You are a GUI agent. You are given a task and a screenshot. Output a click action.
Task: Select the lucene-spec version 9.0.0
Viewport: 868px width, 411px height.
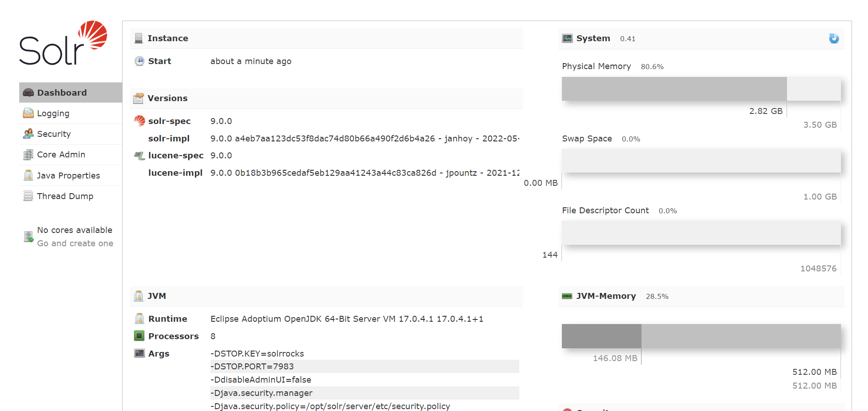click(221, 156)
